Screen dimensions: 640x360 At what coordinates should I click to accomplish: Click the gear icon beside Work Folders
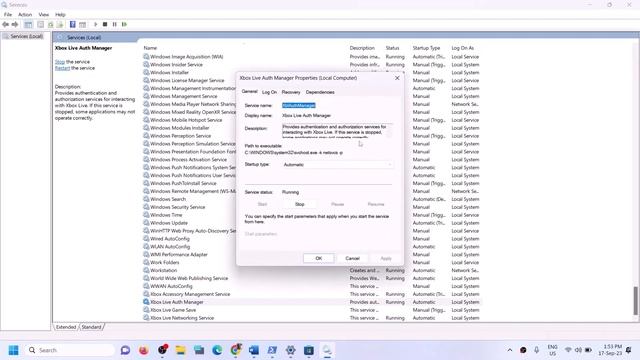click(x=146, y=262)
